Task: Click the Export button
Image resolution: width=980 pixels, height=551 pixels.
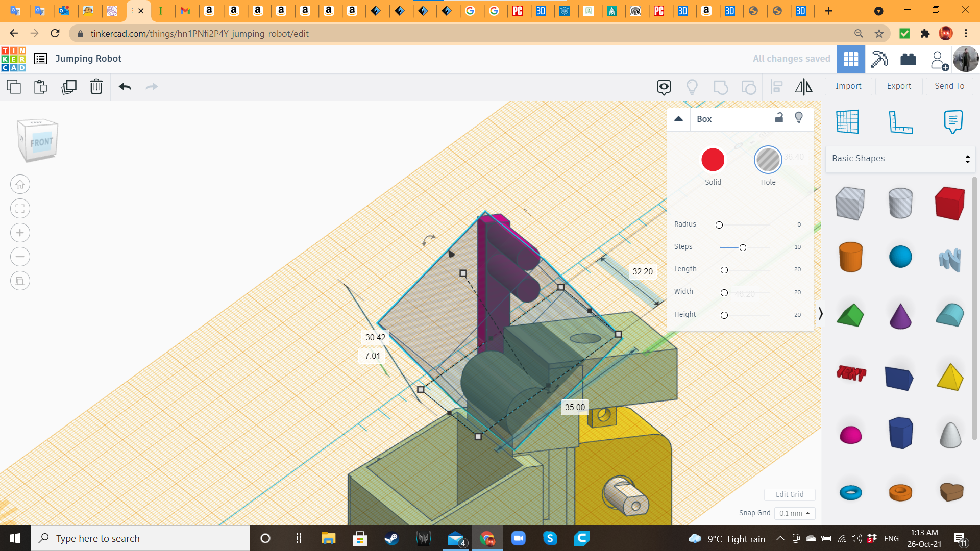Action: (899, 86)
